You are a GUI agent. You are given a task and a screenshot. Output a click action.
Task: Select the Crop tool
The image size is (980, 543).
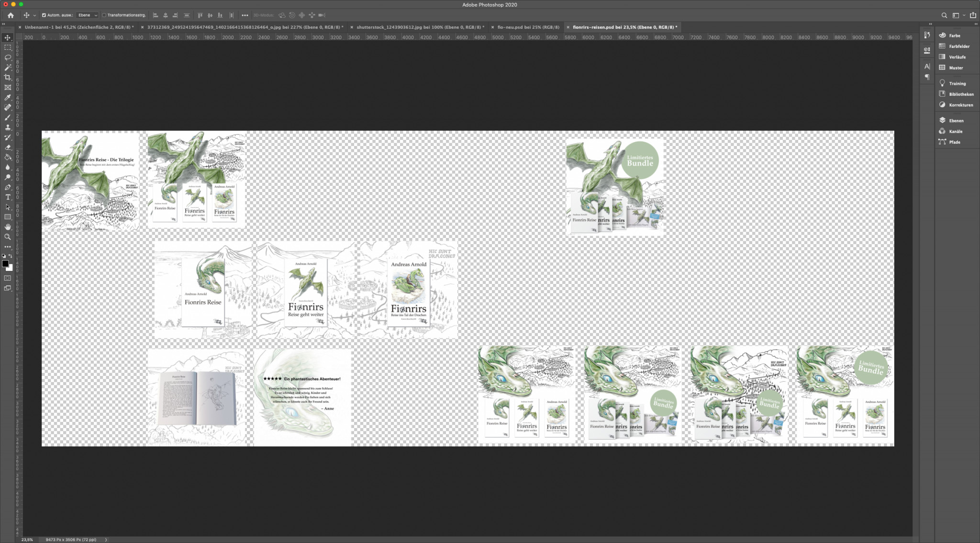[x=8, y=78]
